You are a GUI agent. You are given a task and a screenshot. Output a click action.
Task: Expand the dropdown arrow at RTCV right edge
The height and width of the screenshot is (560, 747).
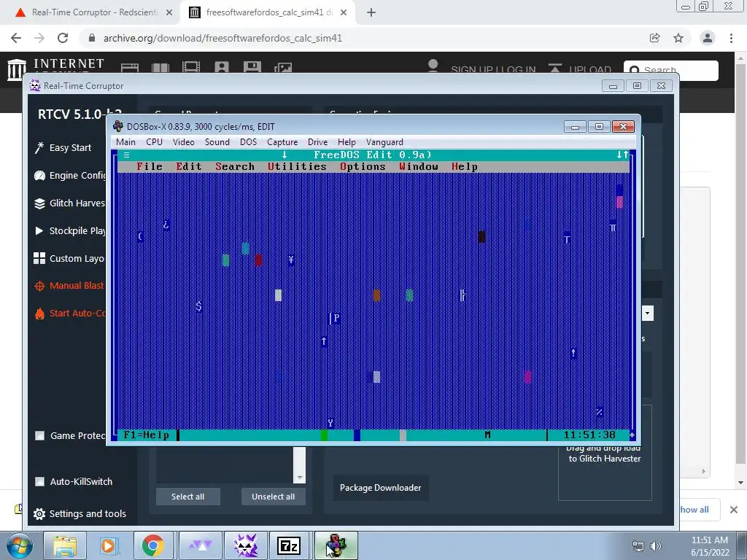(648, 314)
